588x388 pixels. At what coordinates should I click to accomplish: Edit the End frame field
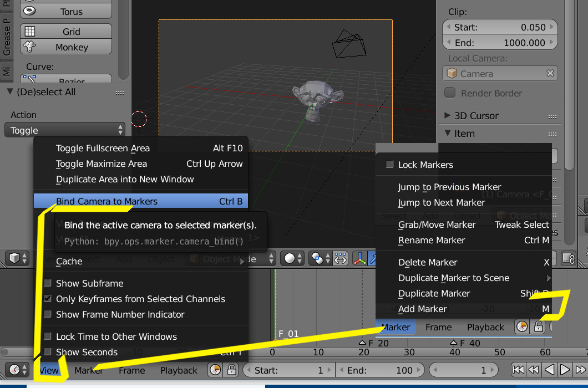coord(380,370)
